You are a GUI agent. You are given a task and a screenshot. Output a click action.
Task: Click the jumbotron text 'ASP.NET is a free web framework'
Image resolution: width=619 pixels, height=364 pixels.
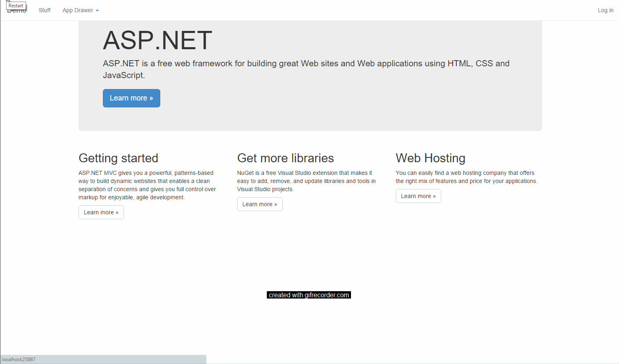(306, 69)
